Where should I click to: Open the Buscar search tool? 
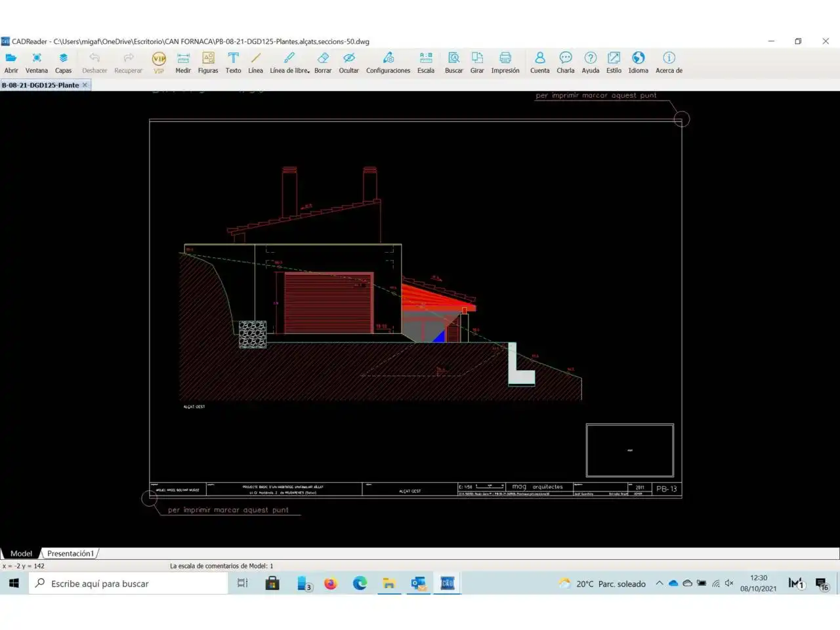point(453,62)
